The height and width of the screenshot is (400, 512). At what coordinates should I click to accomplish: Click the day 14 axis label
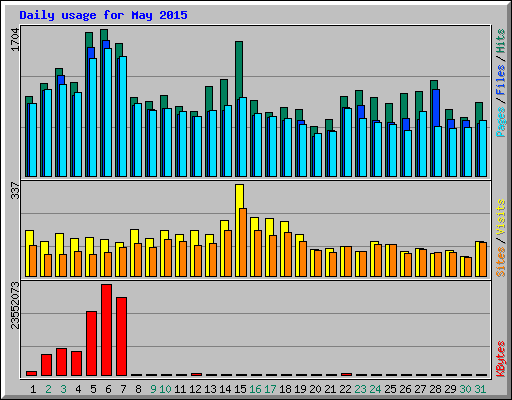tap(225, 389)
